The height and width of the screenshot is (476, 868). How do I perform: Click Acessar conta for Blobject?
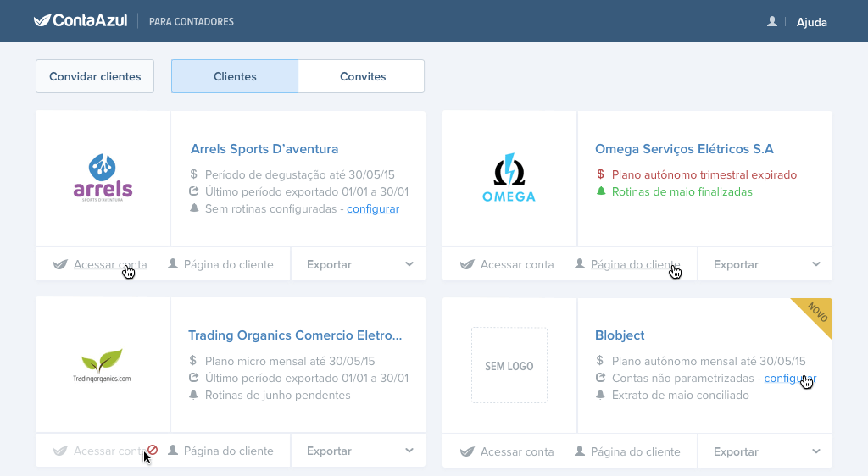(507, 451)
